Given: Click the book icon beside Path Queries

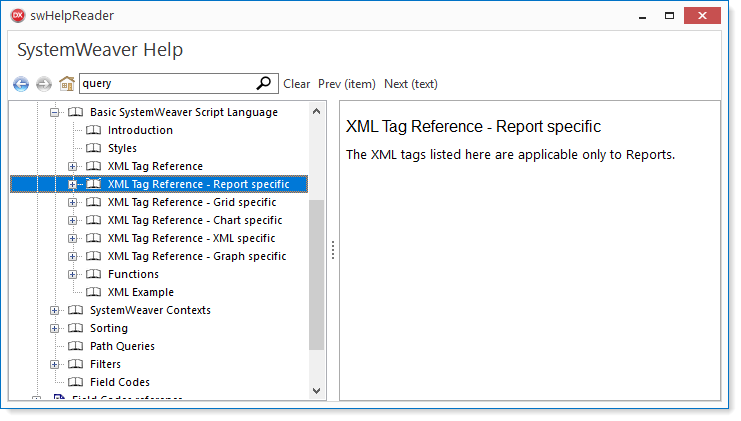Looking at the screenshot, I should 76,346.
